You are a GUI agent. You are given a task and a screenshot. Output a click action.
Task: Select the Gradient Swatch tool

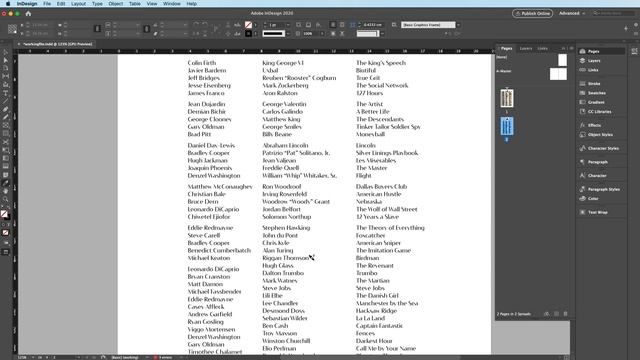point(6,158)
